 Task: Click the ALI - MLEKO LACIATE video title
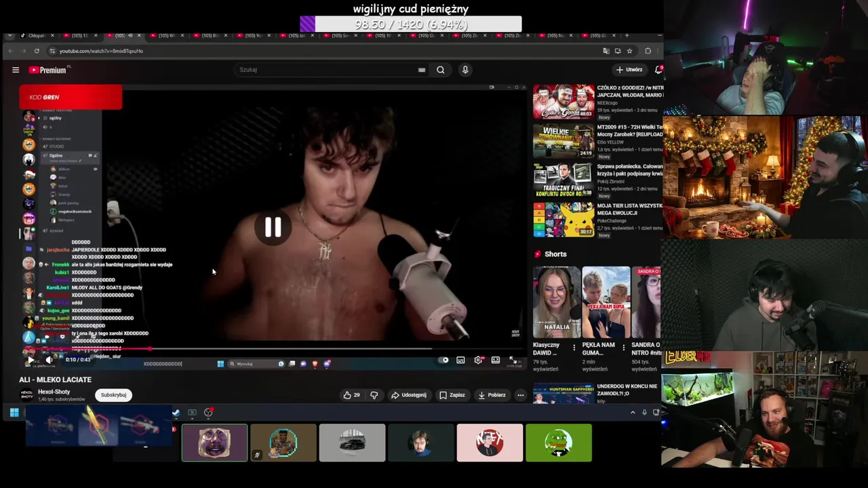(56, 380)
